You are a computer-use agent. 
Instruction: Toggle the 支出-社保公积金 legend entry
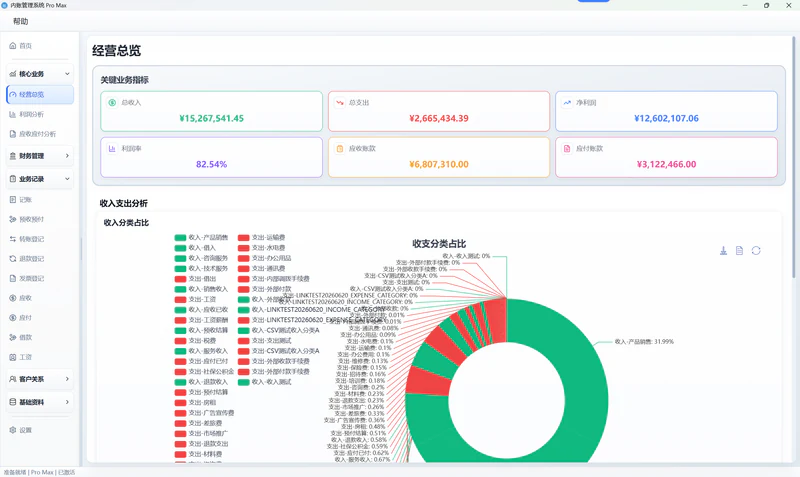(204, 372)
